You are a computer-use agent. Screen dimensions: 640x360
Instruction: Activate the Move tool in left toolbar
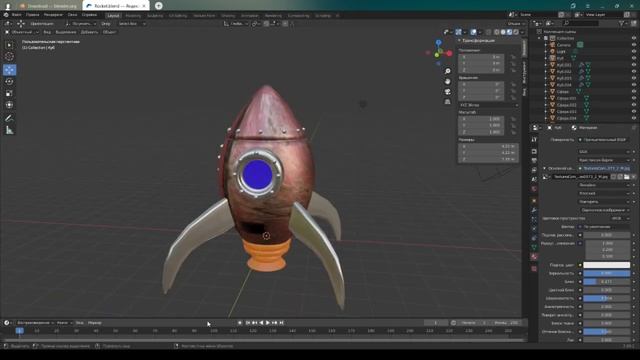coord(9,70)
